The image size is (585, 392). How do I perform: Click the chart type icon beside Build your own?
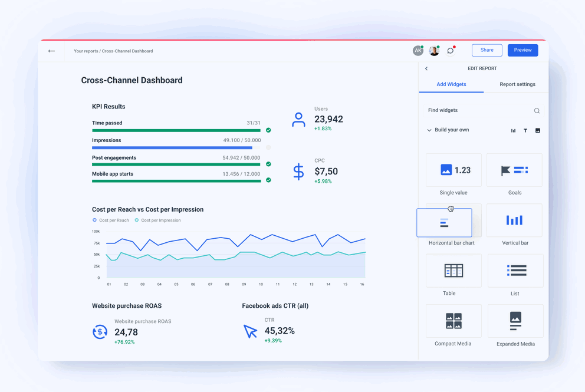(x=512, y=130)
